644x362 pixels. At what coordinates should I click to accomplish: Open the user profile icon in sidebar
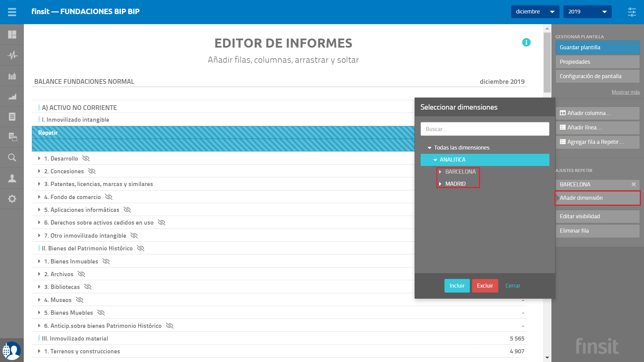[12, 178]
